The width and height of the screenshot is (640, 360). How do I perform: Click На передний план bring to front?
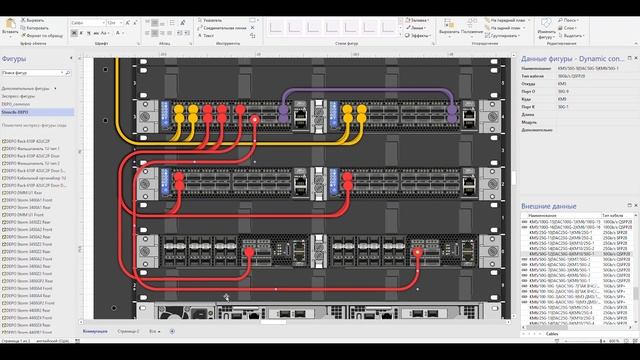click(x=507, y=20)
